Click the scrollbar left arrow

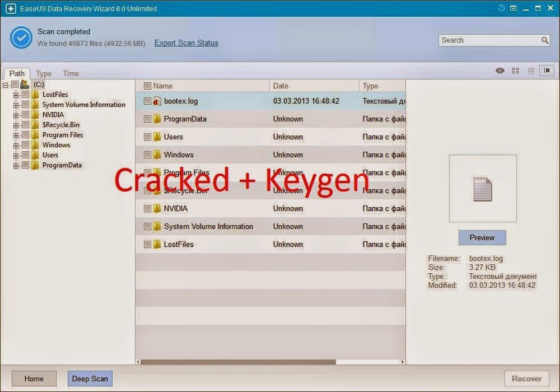point(138,362)
